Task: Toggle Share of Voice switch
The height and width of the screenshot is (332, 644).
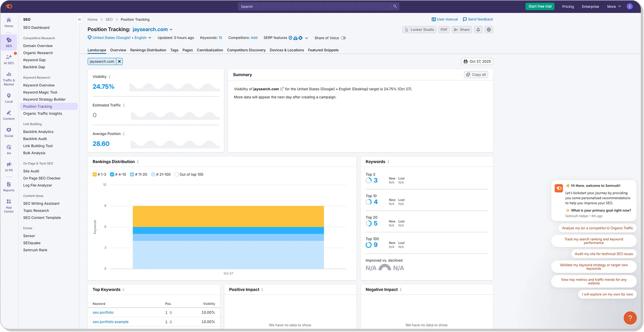Action: [343, 38]
